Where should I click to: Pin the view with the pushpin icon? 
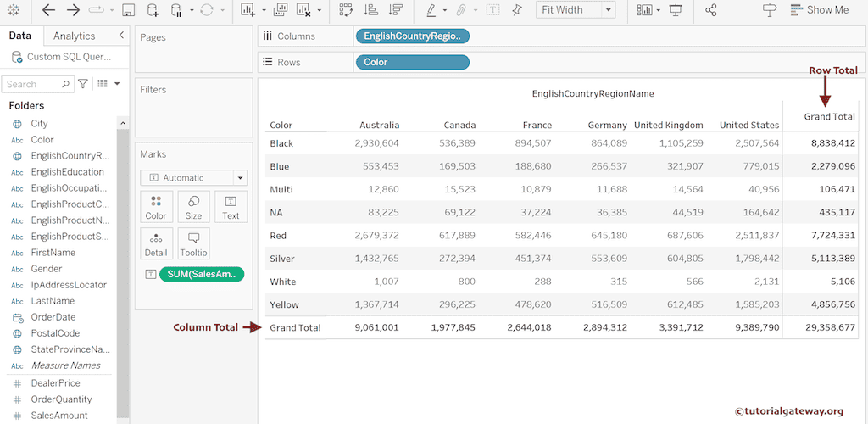click(x=517, y=10)
